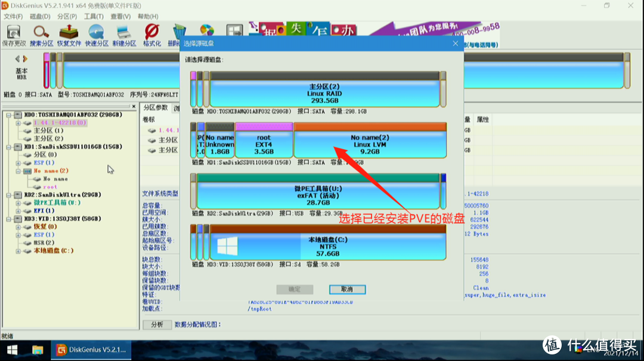Click the colorful backup partition icon
This screenshot has width=644, height=361.
pyautogui.click(x=206, y=30)
